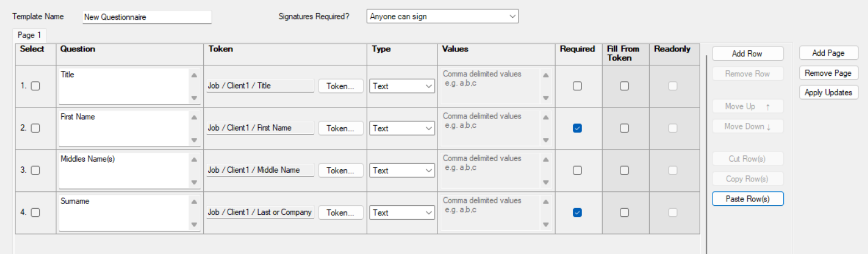Click Paste Row(s) button
This screenshot has height=254, width=868.
pos(747,199)
